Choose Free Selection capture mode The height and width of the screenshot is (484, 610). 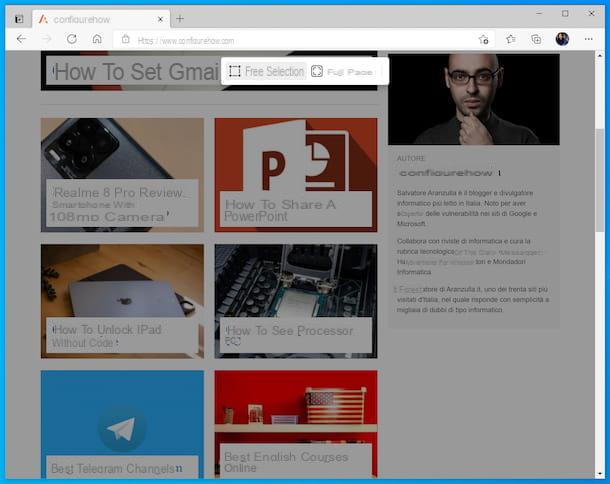pyautogui.click(x=266, y=71)
